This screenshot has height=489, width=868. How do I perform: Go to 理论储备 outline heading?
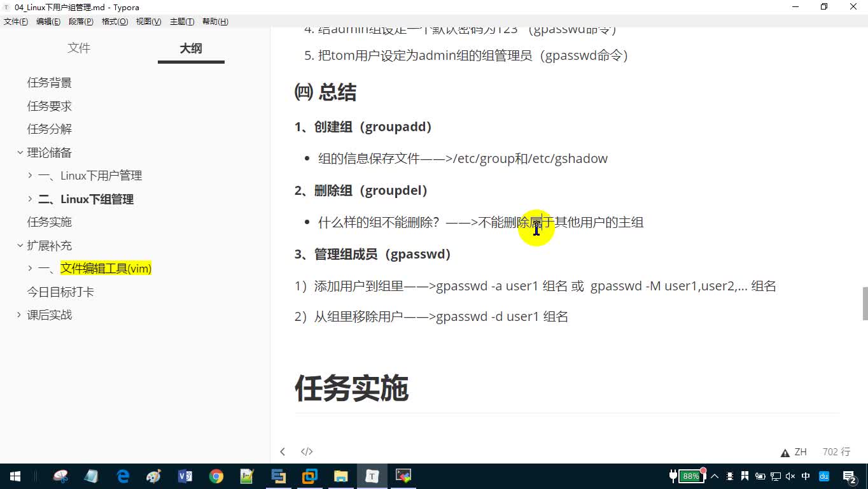49,153
